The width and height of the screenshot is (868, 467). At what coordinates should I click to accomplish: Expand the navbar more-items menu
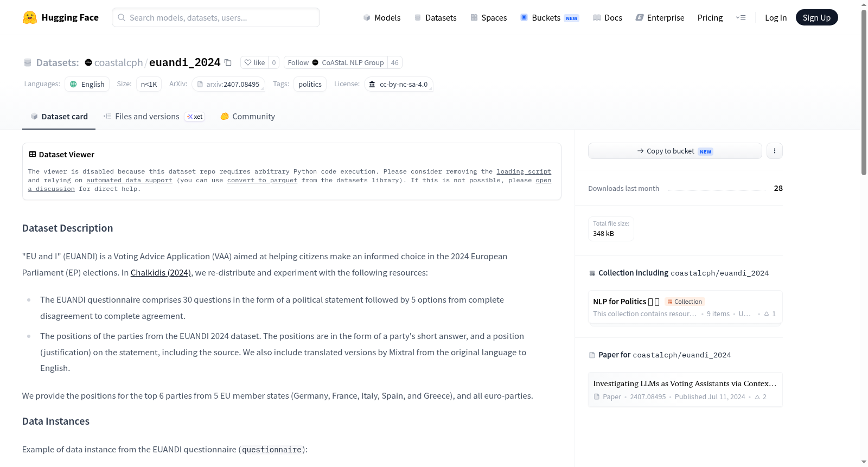coord(741,17)
